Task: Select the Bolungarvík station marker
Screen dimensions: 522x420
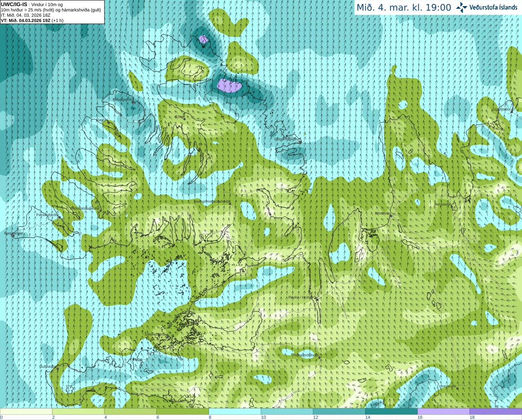Action: click(x=133, y=102)
